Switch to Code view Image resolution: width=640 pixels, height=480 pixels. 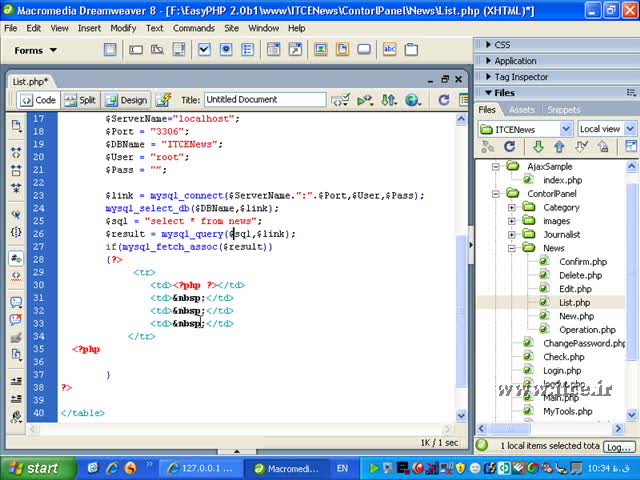[x=38, y=100]
